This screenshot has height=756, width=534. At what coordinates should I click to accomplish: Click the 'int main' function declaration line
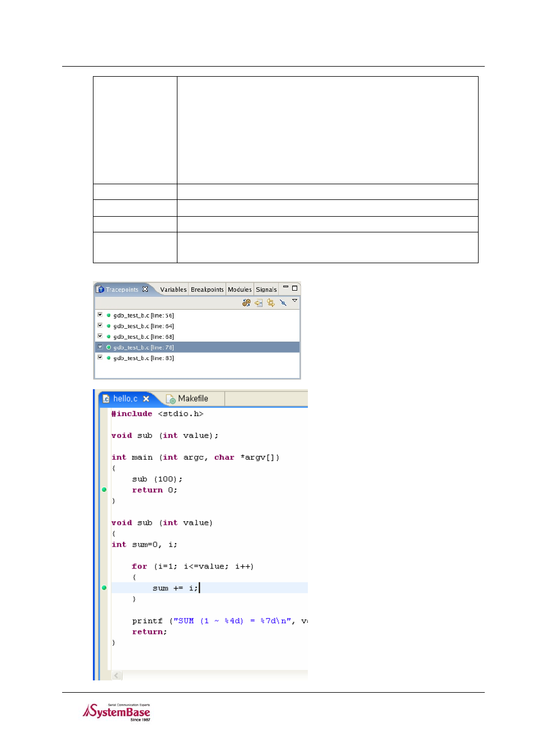click(x=195, y=458)
